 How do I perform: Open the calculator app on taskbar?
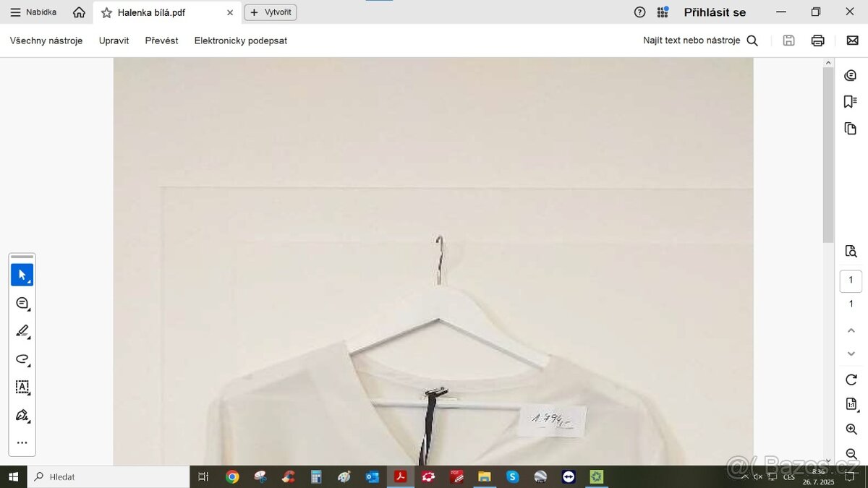click(x=316, y=476)
